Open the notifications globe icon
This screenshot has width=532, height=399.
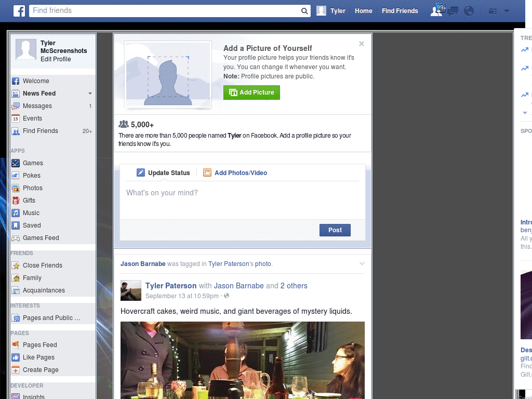tap(469, 11)
